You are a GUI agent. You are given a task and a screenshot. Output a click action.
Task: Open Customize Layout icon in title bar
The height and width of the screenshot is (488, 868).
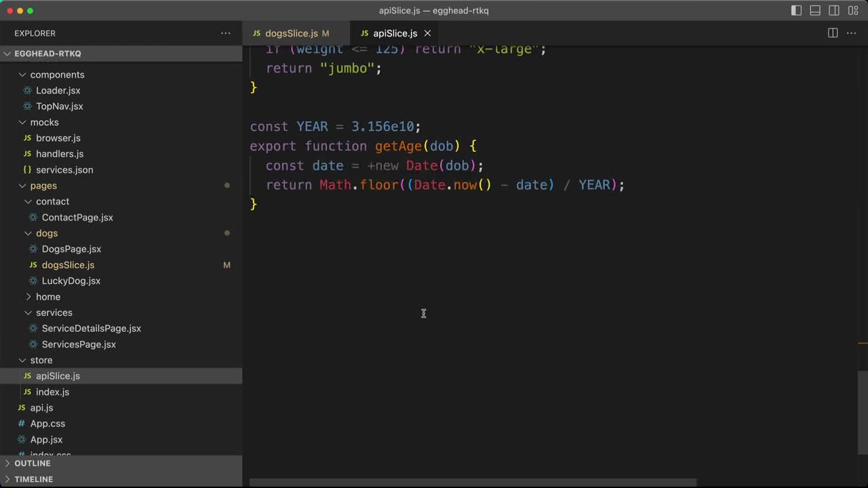[x=853, y=11]
